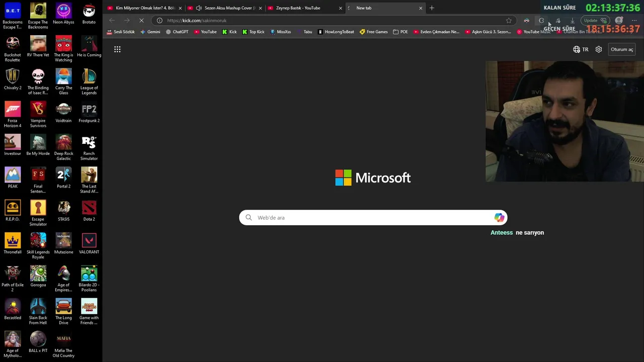
Task: Open Dota 2 desktop icon
Action: pyautogui.click(x=89, y=211)
